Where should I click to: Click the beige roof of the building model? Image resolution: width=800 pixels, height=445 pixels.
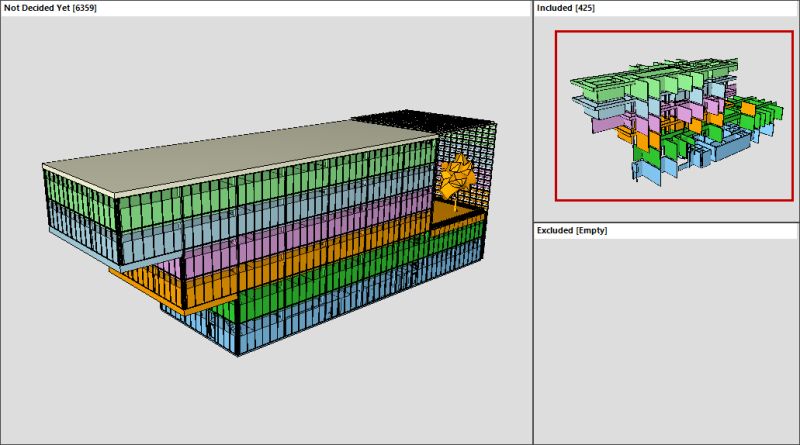point(240,156)
